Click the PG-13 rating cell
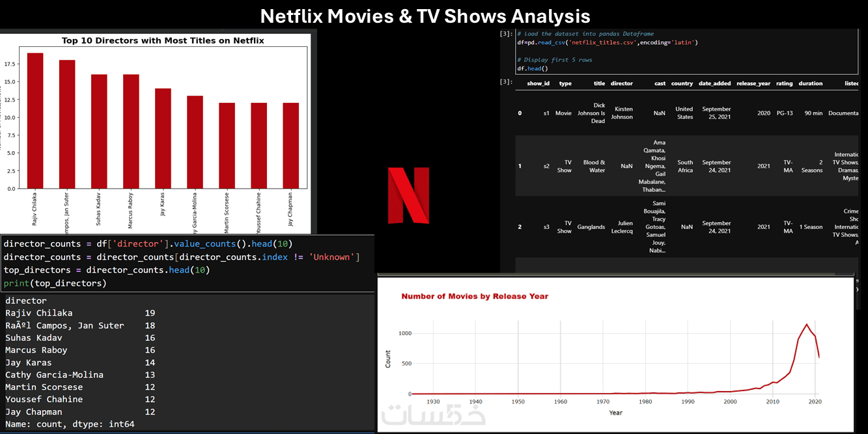 (785, 113)
